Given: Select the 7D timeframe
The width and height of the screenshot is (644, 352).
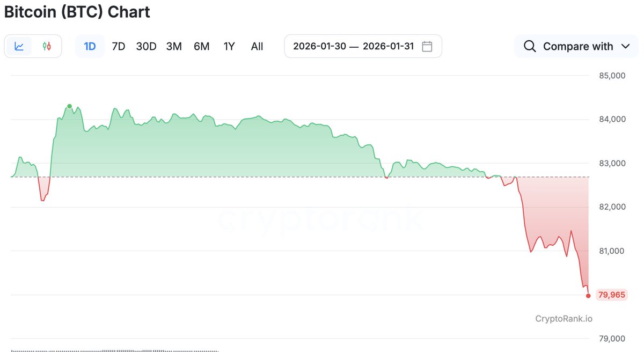Looking at the screenshot, I should (x=118, y=46).
